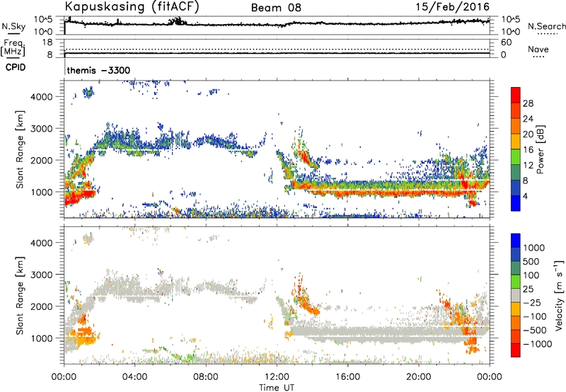This screenshot has height=392, width=566.
Task: Click the "Slant Range [km]" label of power panel
Action: coord(20,149)
